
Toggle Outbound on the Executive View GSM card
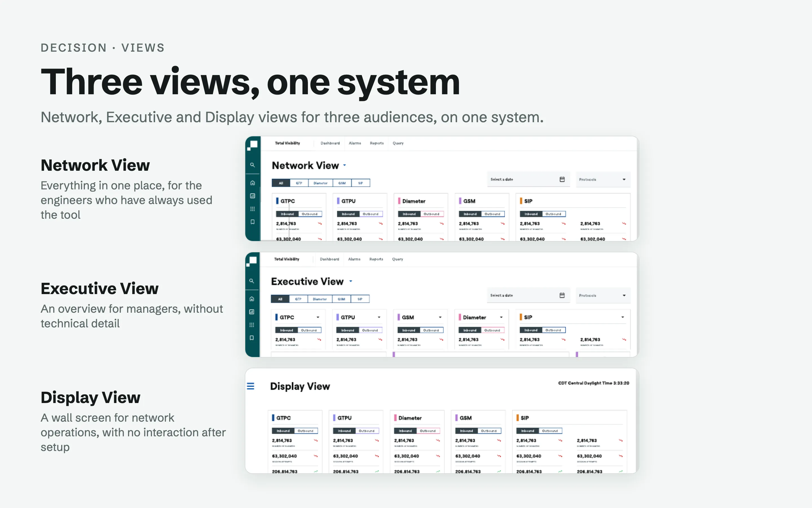(x=431, y=330)
